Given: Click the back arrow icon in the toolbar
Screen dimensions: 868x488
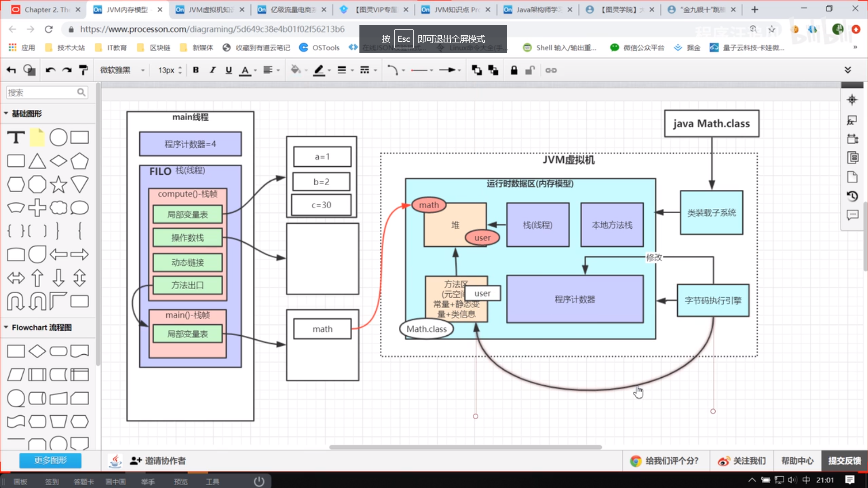Looking at the screenshot, I should [11, 70].
